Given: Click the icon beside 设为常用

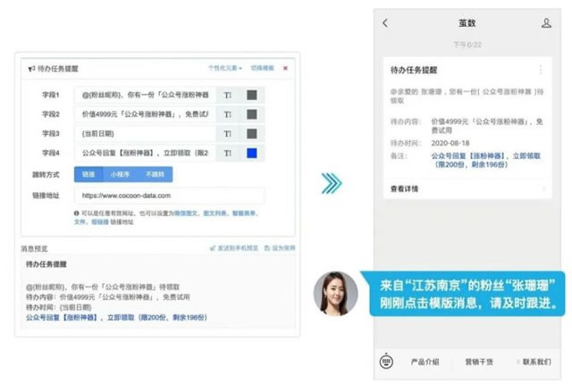Looking at the screenshot, I should pos(267,248).
